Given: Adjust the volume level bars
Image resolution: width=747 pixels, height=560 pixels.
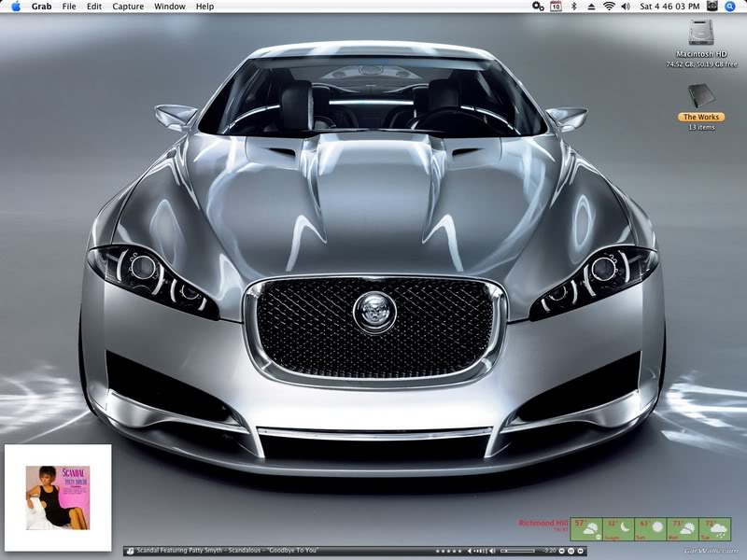Looking at the screenshot, I should click(481, 551).
